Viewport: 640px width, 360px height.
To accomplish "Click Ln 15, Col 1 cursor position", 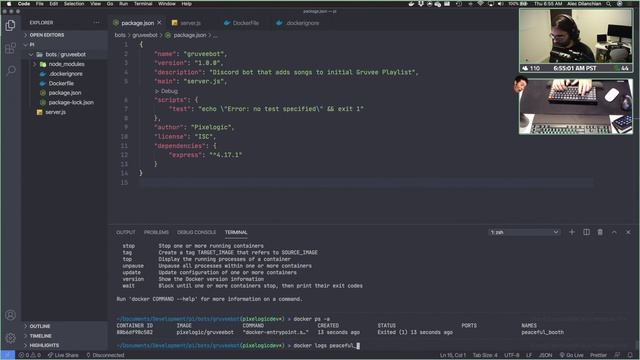I will (x=453, y=355).
